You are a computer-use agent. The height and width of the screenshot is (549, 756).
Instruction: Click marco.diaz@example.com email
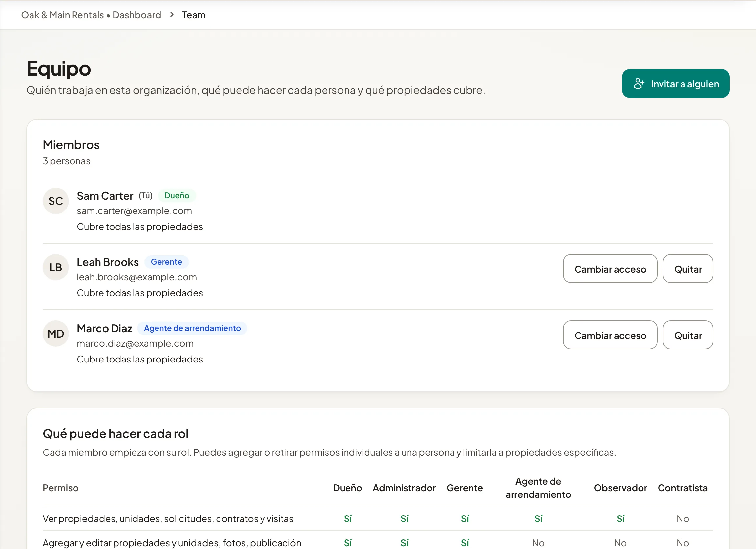135,343
